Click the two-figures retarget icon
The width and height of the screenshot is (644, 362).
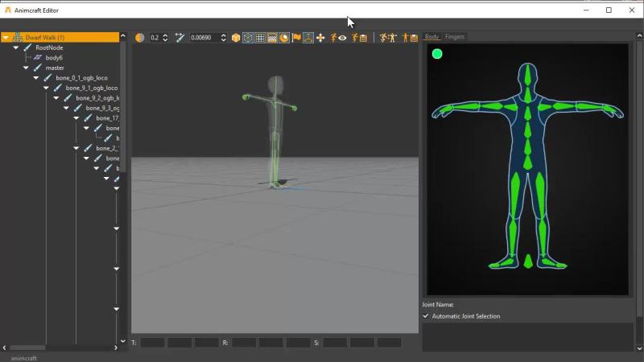click(x=388, y=38)
